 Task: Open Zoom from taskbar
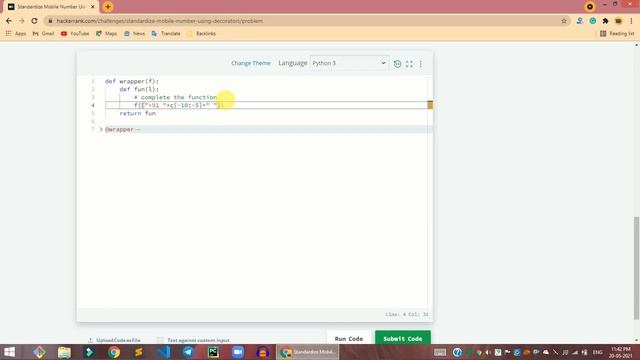[x=238, y=352]
